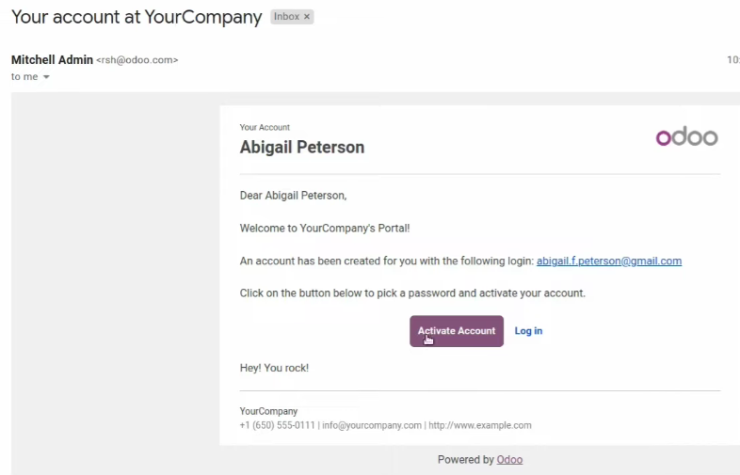Expand recipient details arrow beside 'to me'
Image resolution: width=740 pixels, height=475 pixels.
pos(46,77)
